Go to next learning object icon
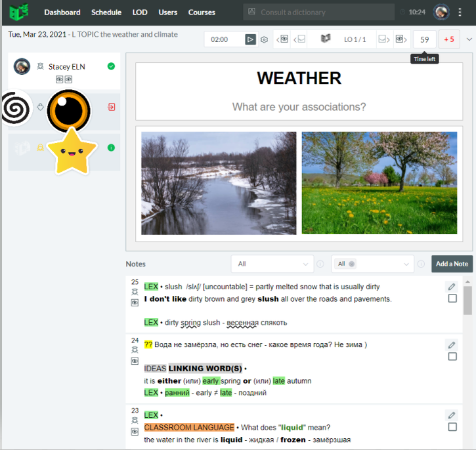 pyautogui.click(x=384, y=39)
